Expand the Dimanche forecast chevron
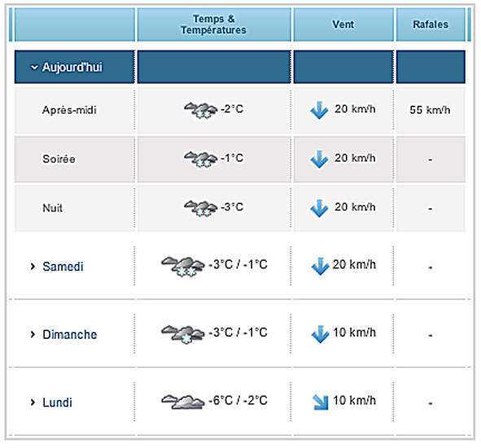The image size is (481, 448). click(x=33, y=334)
